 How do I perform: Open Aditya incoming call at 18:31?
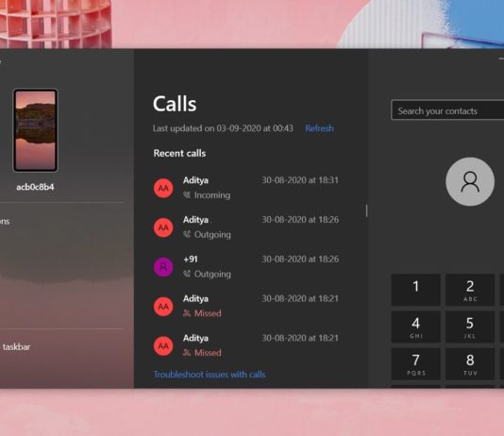[x=246, y=188]
